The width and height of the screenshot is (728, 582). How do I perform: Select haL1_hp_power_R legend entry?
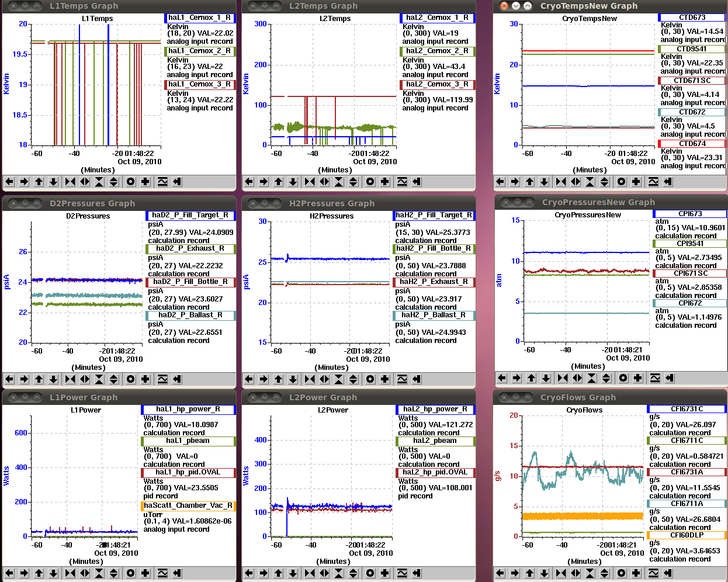(x=189, y=410)
